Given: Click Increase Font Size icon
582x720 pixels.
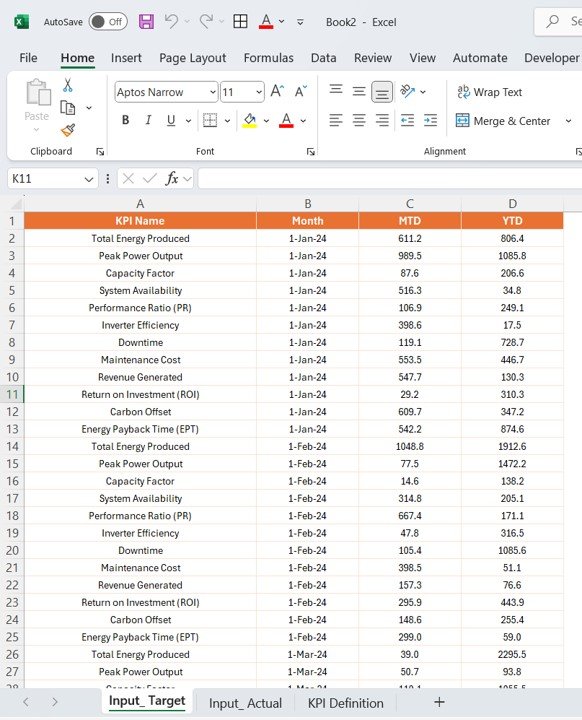Looking at the screenshot, I should click(277, 91).
